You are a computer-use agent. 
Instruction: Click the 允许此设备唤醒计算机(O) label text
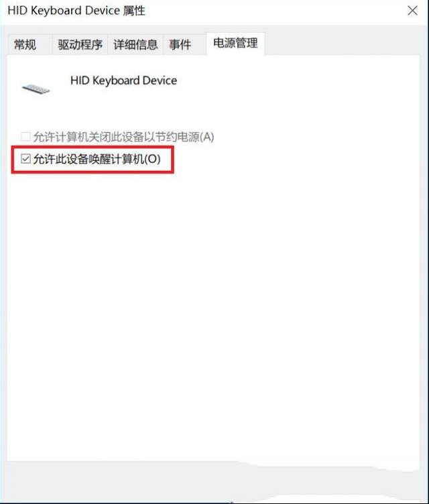pyautogui.click(x=97, y=159)
